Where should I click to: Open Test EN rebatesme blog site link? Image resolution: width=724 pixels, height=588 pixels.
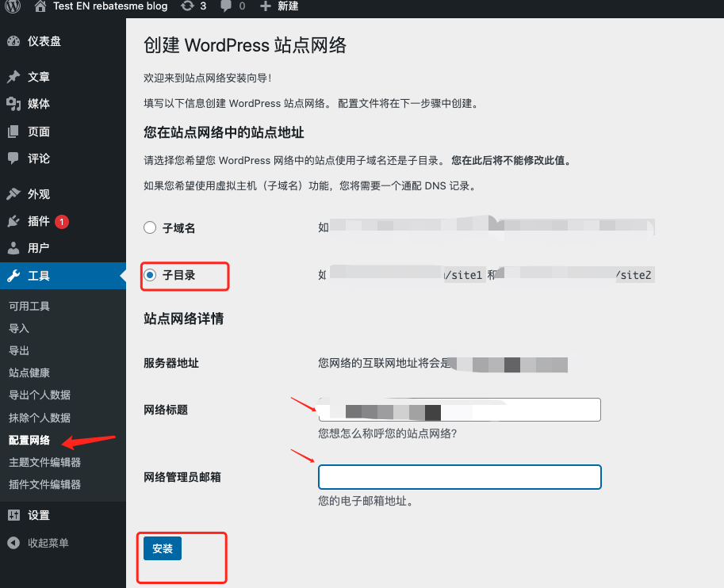click(110, 6)
